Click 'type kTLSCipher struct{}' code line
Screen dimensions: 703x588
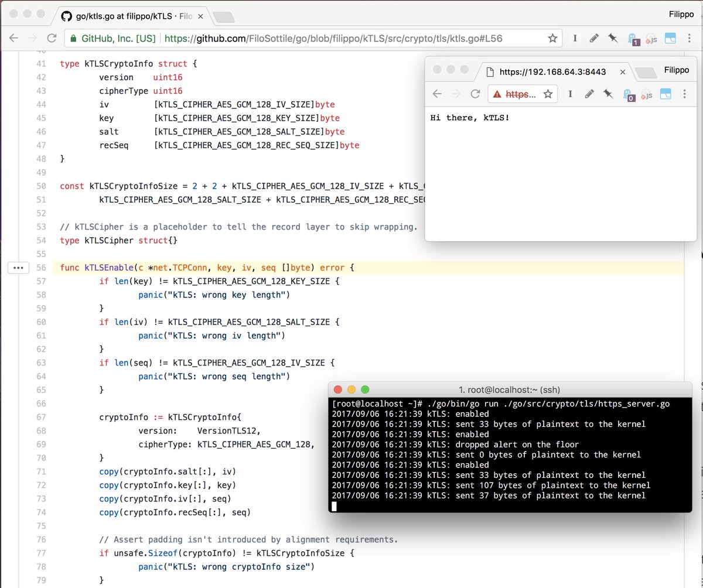coord(119,241)
